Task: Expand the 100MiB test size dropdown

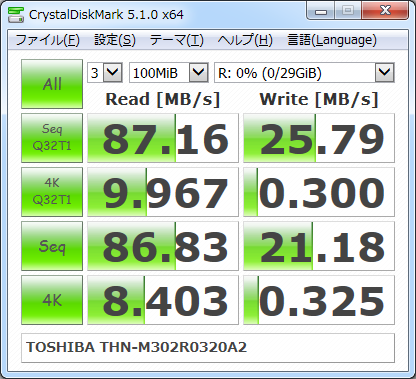Action: coord(199,72)
